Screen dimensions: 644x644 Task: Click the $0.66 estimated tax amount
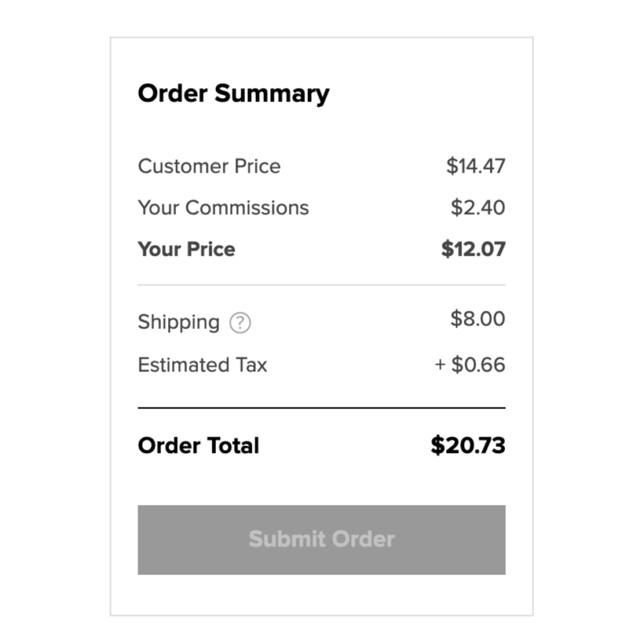[x=478, y=365]
